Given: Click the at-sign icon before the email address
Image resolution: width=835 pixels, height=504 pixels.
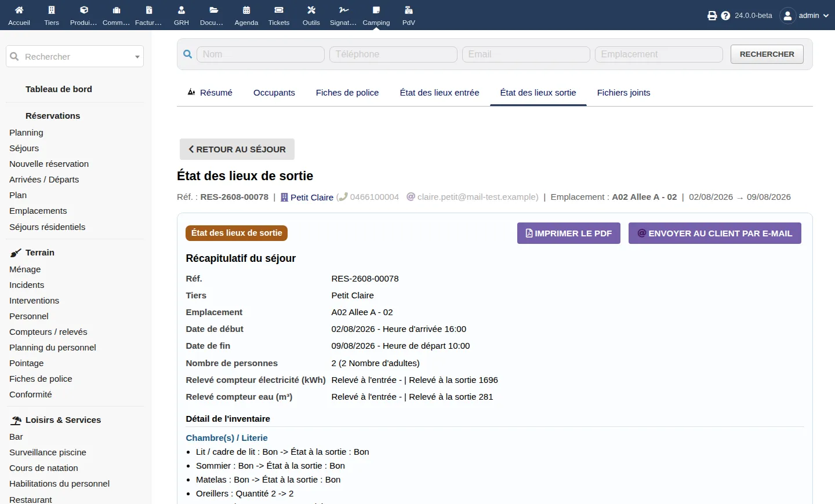Looking at the screenshot, I should [x=411, y=197].
